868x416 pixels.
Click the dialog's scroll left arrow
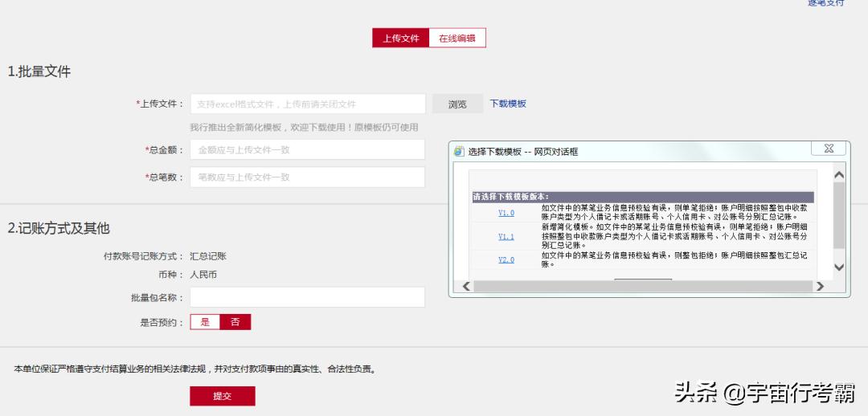tap(466, 286)
